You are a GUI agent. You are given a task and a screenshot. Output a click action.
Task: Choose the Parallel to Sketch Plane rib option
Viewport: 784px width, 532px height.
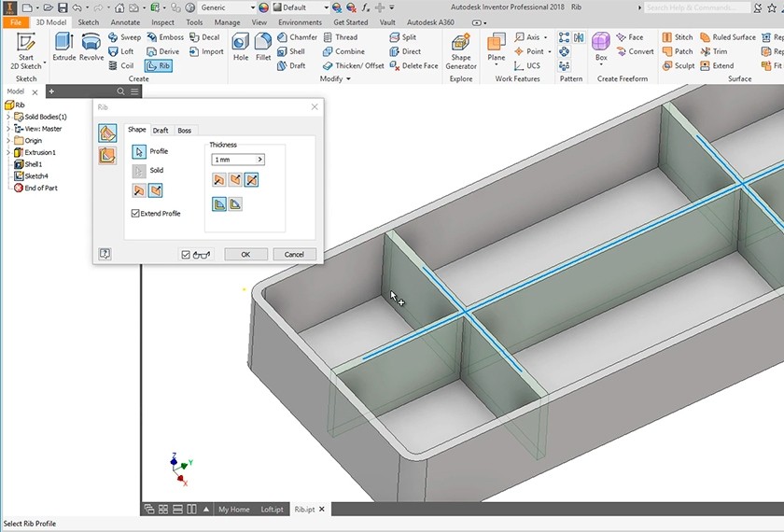(108, 156)
